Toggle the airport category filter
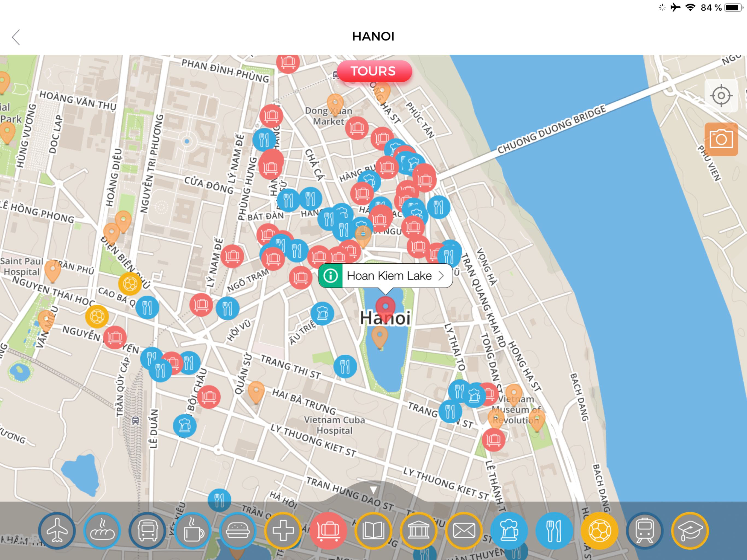The width and height of the screenshot is (747, 560). tap(57, 531)
